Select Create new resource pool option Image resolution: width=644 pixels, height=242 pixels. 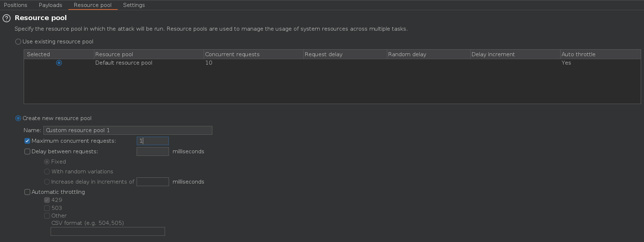[x=18, y=118]
